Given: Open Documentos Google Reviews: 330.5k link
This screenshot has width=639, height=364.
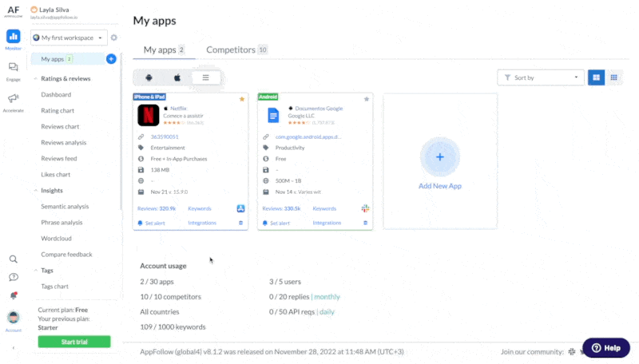Looking at the screenshot, I should tap(281, 208).
